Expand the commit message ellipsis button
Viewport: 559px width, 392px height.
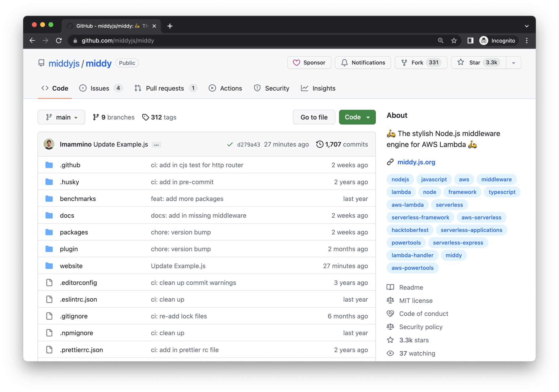pos(156,145)
